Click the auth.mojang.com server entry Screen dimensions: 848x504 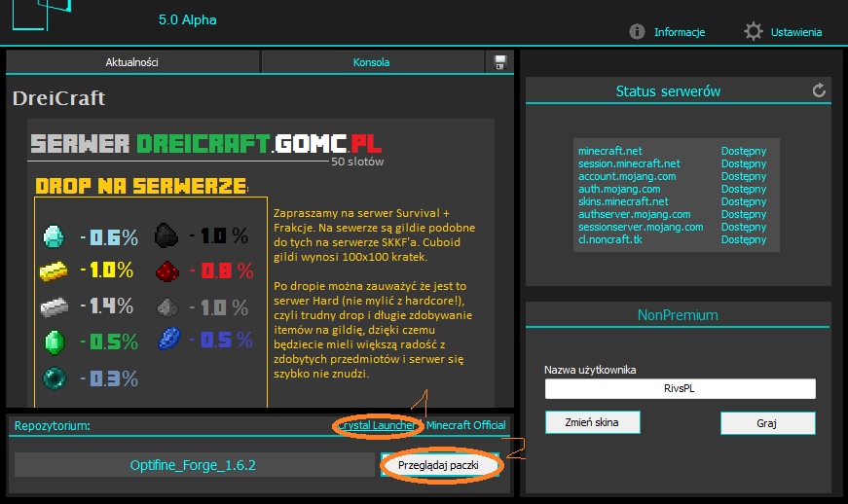click(x=619, y=189)
